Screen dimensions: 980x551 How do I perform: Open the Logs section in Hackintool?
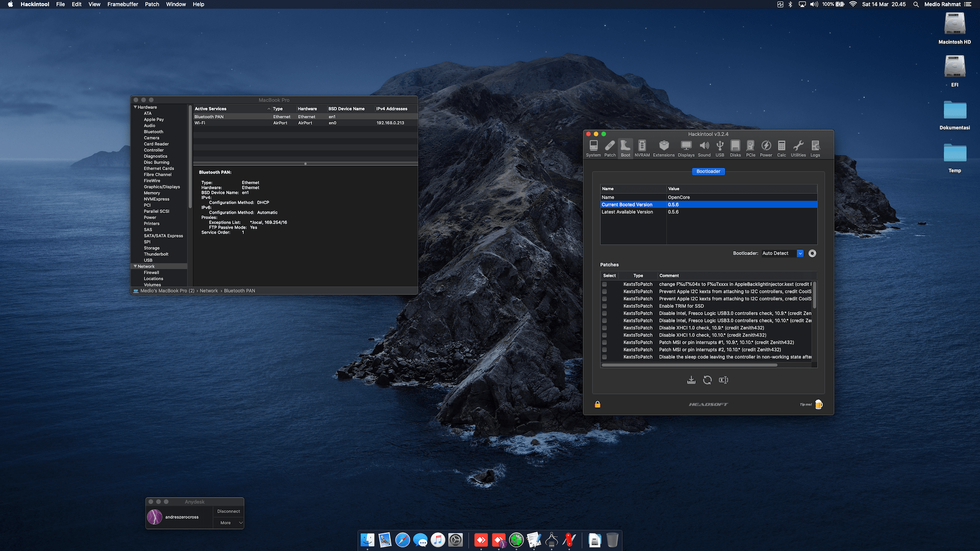[815, 148]
